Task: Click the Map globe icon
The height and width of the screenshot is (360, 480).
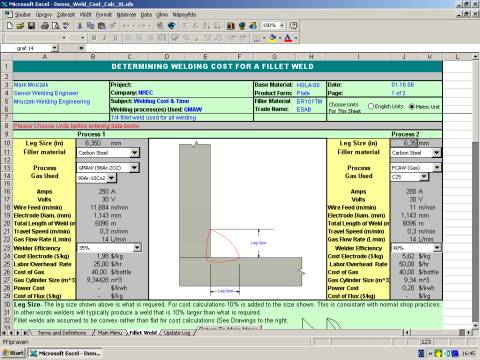Action: 242,26
